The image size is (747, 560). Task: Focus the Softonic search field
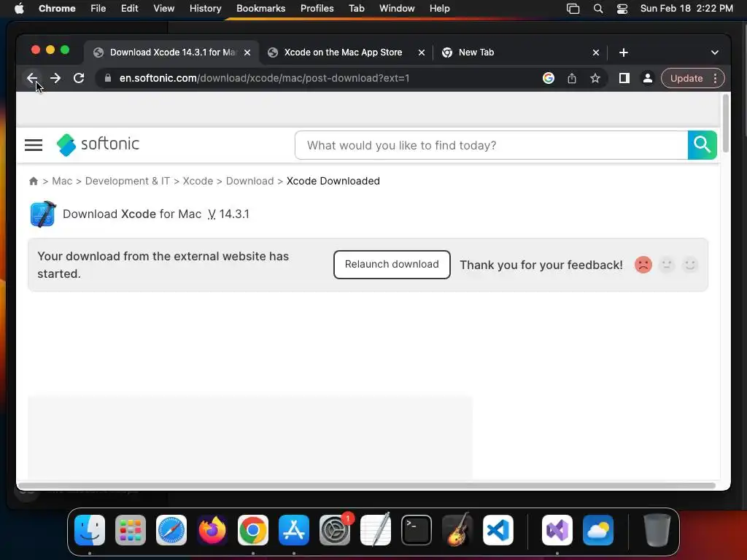click(491, 145)
